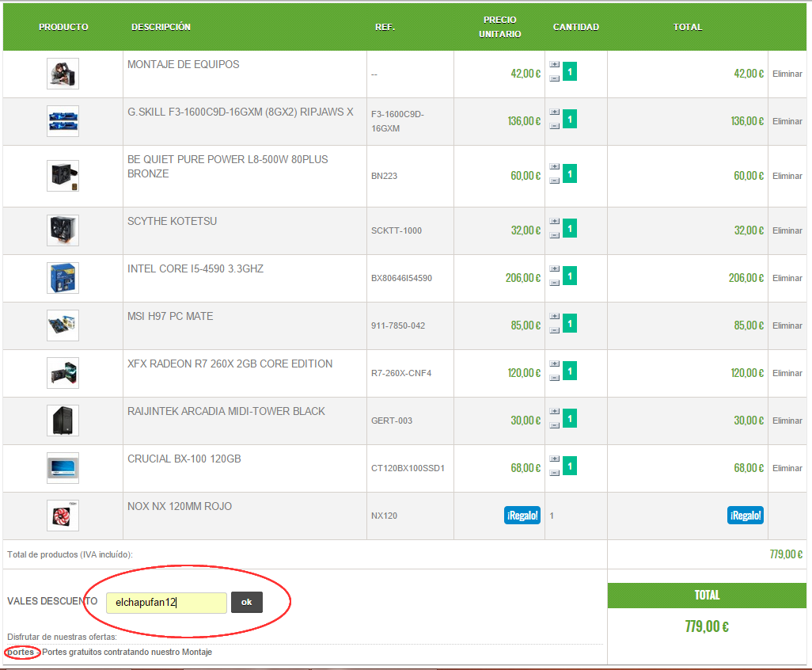This screenshot has width=812, height=670.
Task: Click the PRECIO UNITARIO column header
Action: click(x=499, y=27)
